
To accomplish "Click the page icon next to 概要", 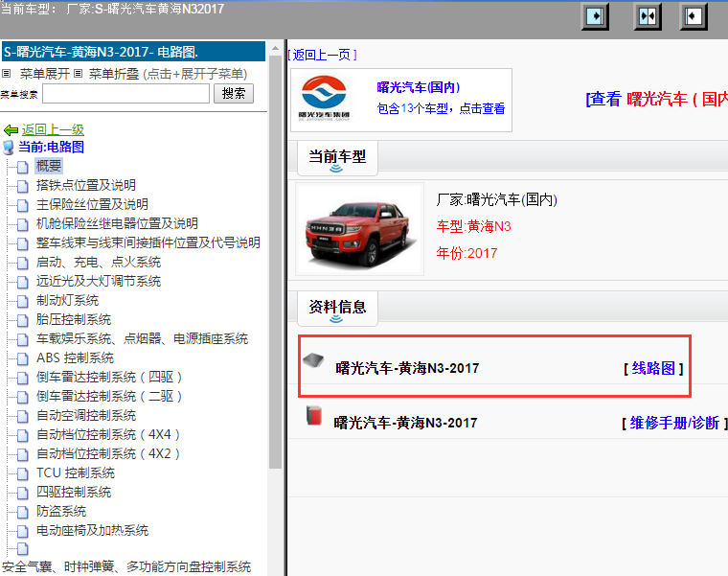I will 23,167.
